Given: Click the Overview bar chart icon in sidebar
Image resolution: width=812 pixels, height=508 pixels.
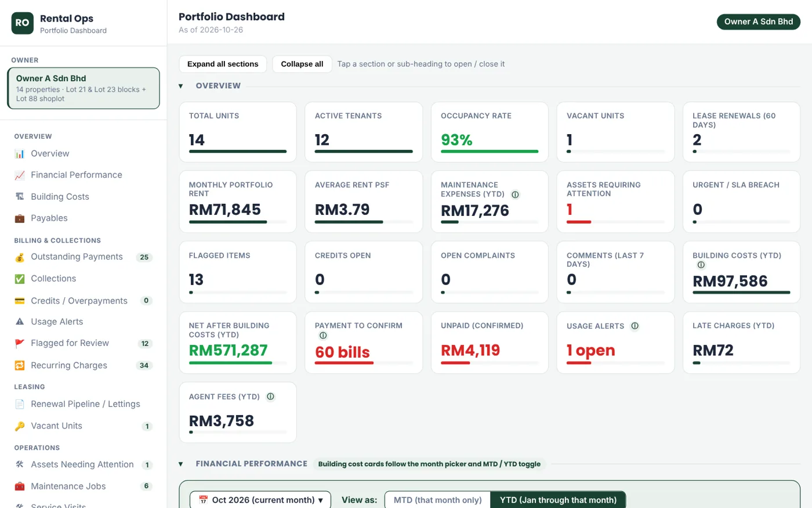Looking at the screenshot, I should click(x=20, y=154).
